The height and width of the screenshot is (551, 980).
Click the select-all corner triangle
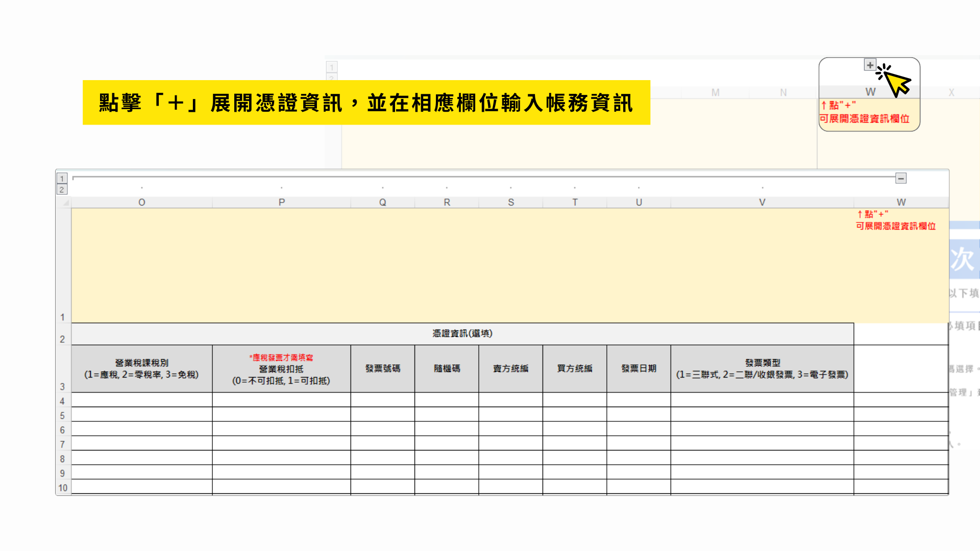pyautogui.click(x=65, y=203)
